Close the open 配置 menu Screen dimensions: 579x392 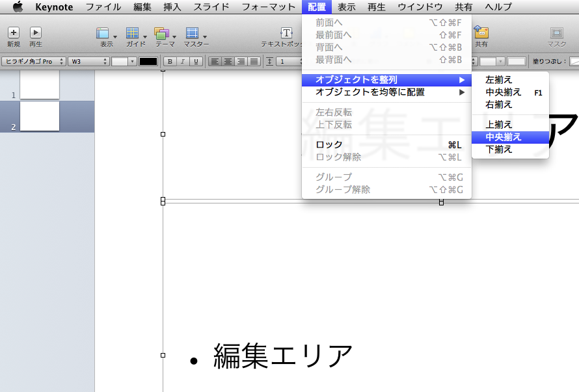pos(316,7)
